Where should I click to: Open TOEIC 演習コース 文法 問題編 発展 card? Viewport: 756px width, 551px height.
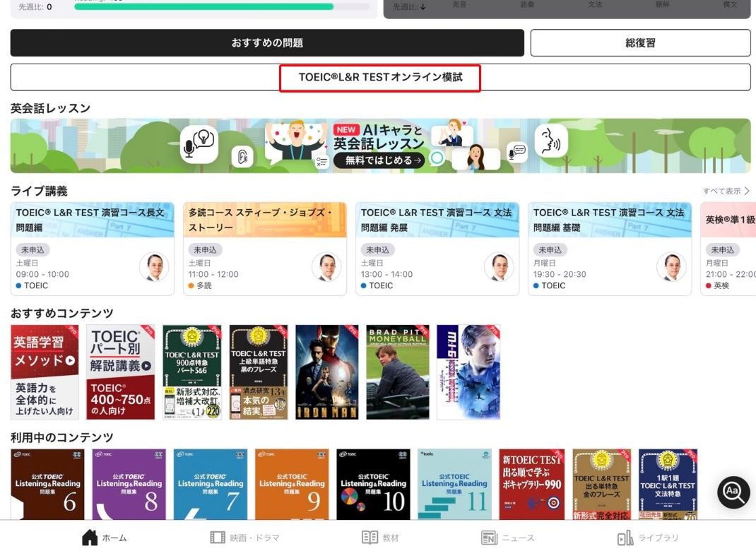tap(437, 249)
